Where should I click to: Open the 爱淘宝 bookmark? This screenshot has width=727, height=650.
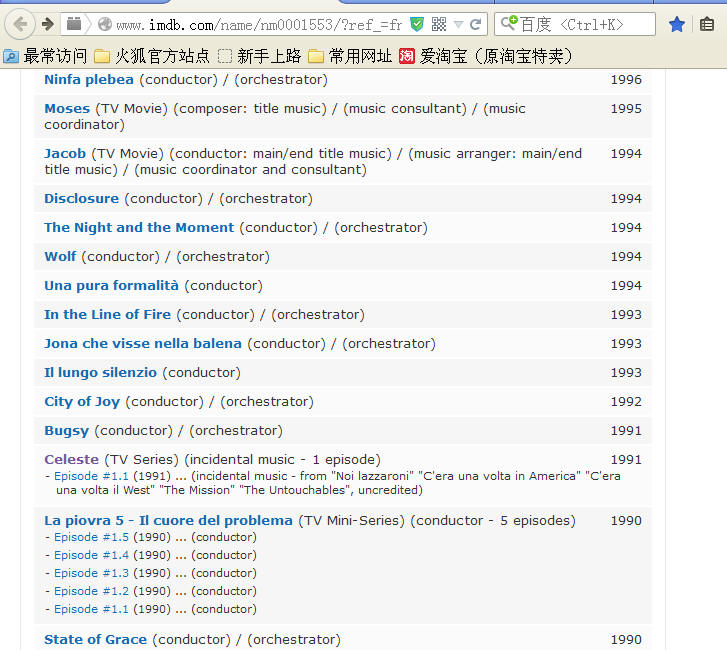point(485,57)
